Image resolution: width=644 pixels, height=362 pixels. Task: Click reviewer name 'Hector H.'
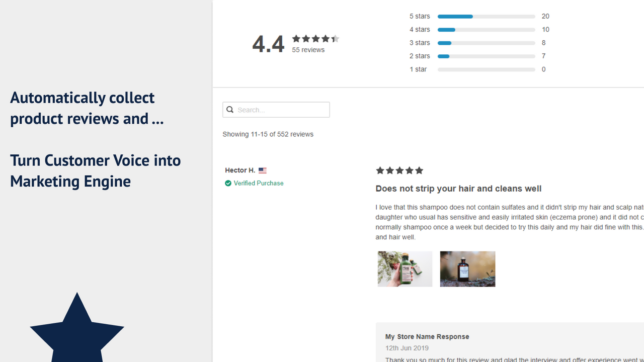coord(240,170)
